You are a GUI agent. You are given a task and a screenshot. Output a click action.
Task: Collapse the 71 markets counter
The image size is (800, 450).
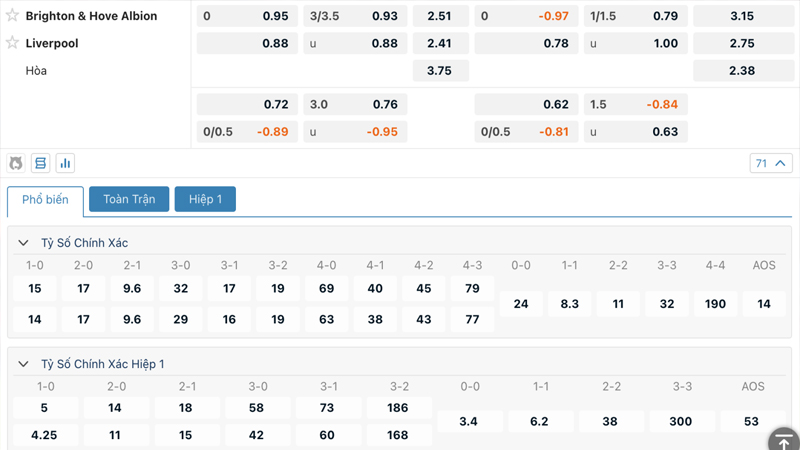click(x=770, y=163)
